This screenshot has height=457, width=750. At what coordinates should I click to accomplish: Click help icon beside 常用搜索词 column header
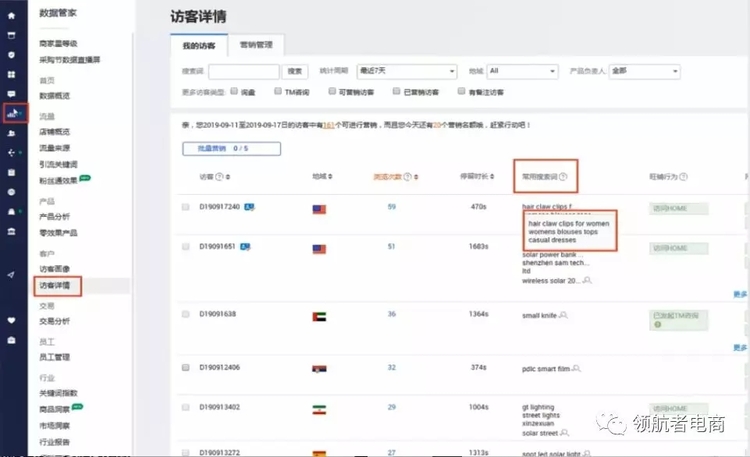coord(562,177)
